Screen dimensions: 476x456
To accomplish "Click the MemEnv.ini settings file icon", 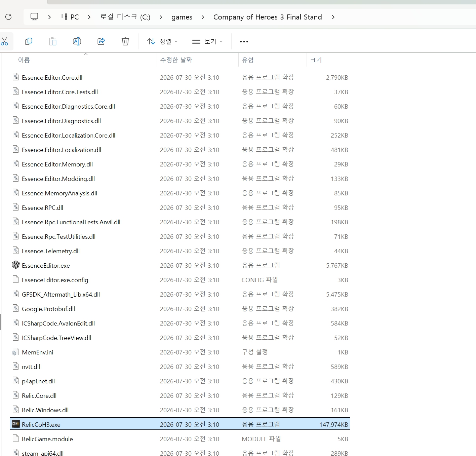I will pos(15,352).
